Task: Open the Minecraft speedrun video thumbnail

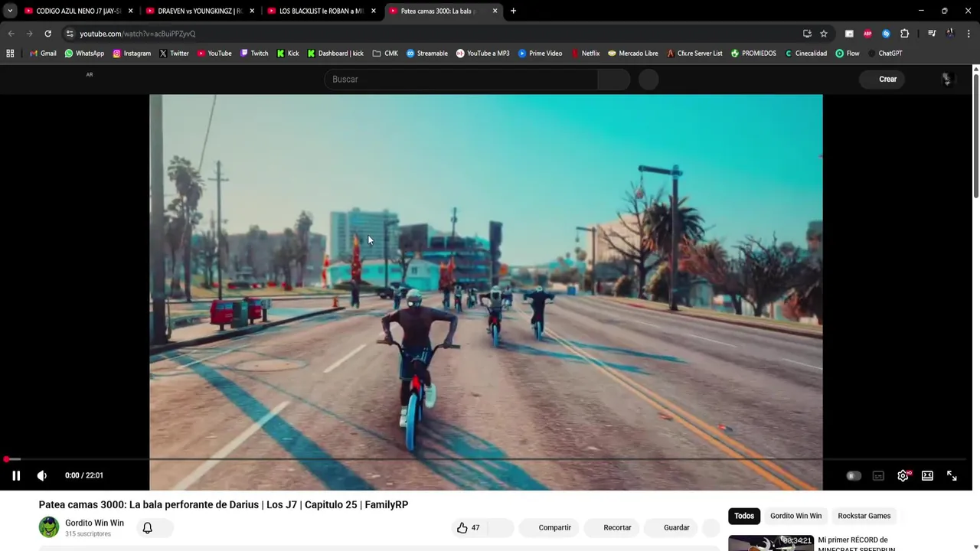Action: 771,543
